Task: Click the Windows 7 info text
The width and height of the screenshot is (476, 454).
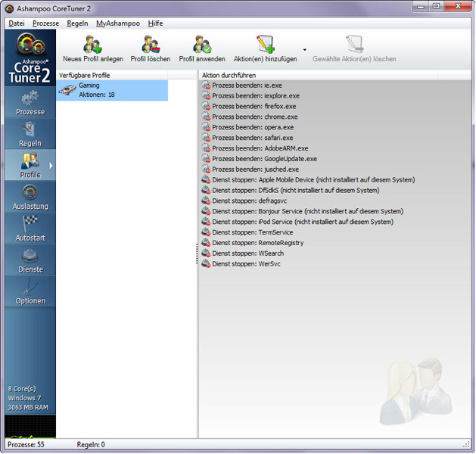Action: [24, 398]
